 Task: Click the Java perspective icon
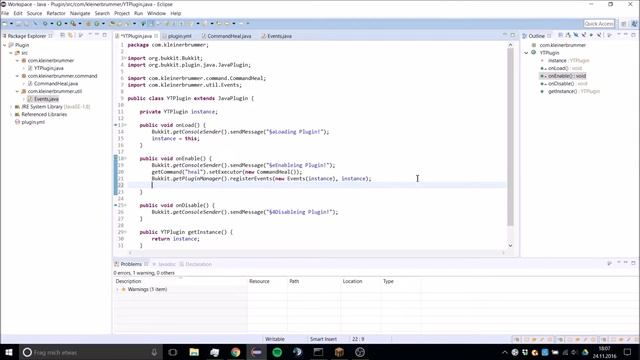pyautogui.click(x=634, y=24)
